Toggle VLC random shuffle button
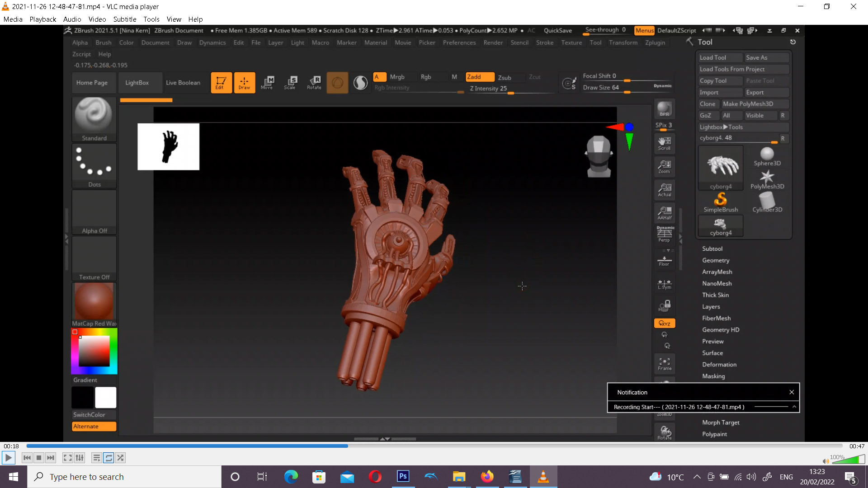Screen dimensions: 868x488 [x=120, y=458]
